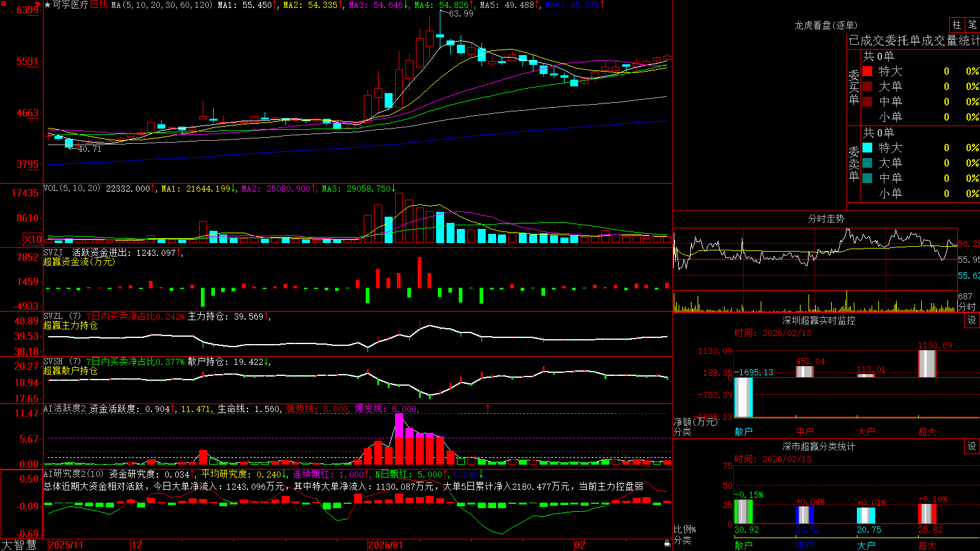Viewport: 980px width, 551px height.
Task: Switch to 笔 (tick) view in 龙虎看盘
Action: tap(972, 24)
